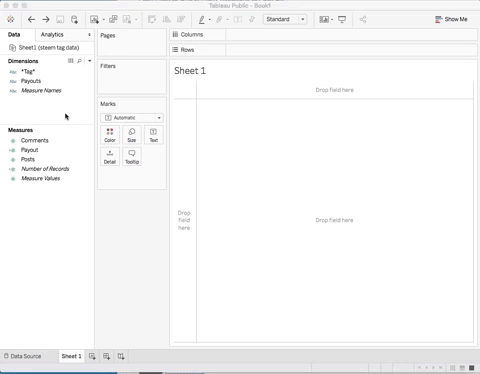Select the Measure Values field
480x374 pixels.
click(40, 179)
